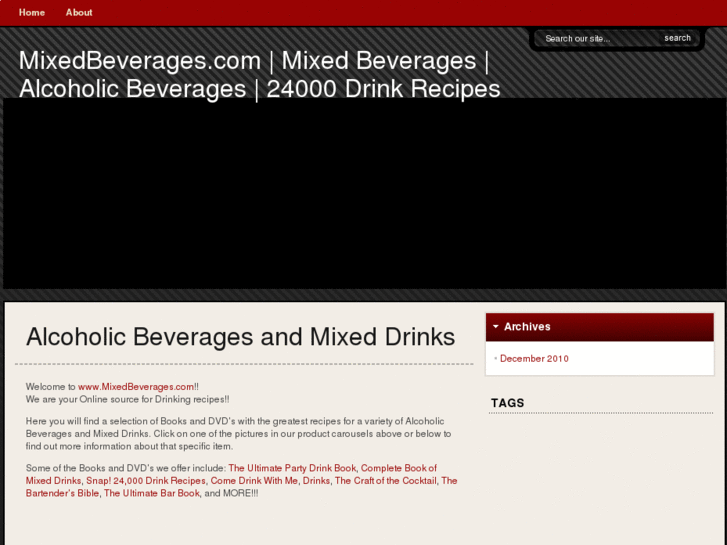Open the Alcoholic Beverages and Mixed Drinks heading
This screenshot has width=727, height=545.
(x=240, y=337)
